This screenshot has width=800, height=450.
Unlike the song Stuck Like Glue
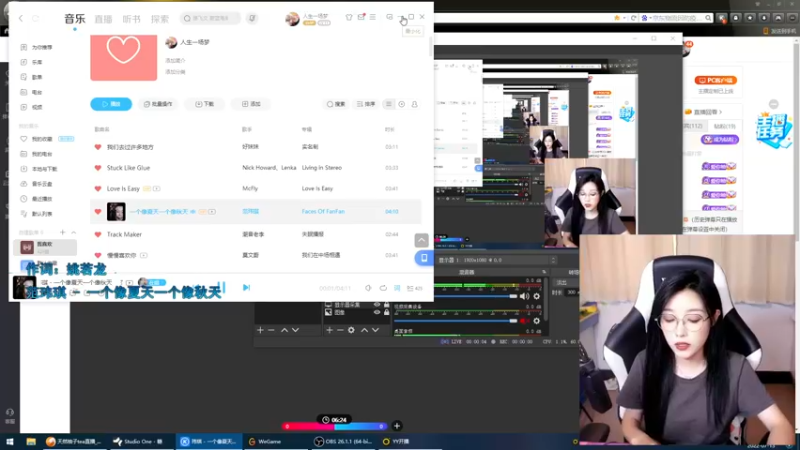pos(97,168)
